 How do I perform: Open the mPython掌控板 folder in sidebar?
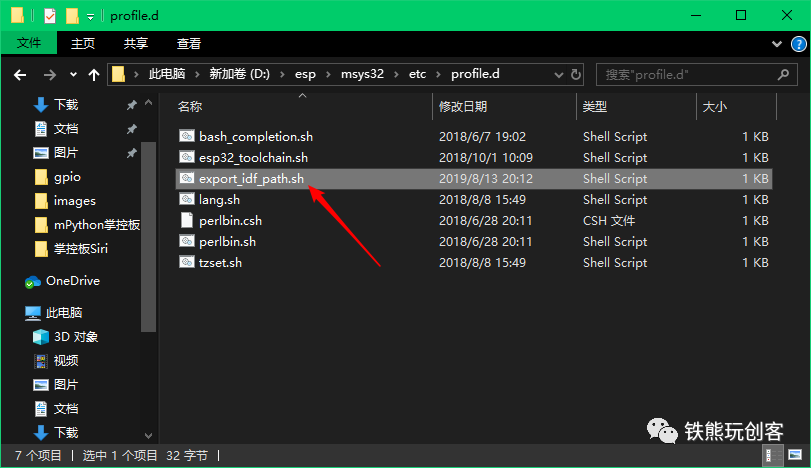click(97, 225)
